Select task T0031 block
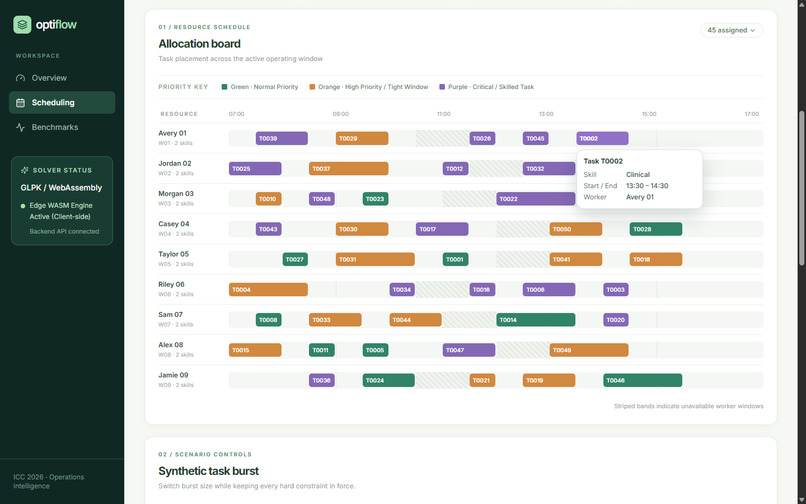Screen dimensions: 806x504 [375, 260]
